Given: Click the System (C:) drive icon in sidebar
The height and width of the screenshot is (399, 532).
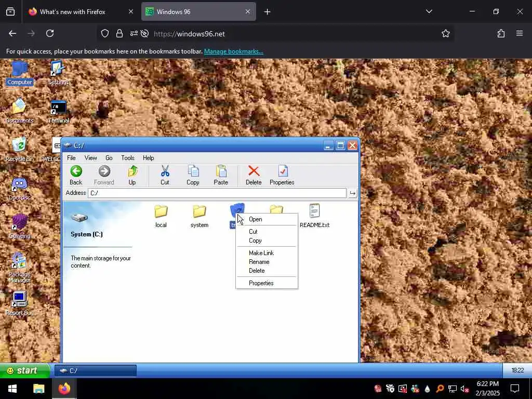Looking at the screenshot, I should click(x=79, y=217).
